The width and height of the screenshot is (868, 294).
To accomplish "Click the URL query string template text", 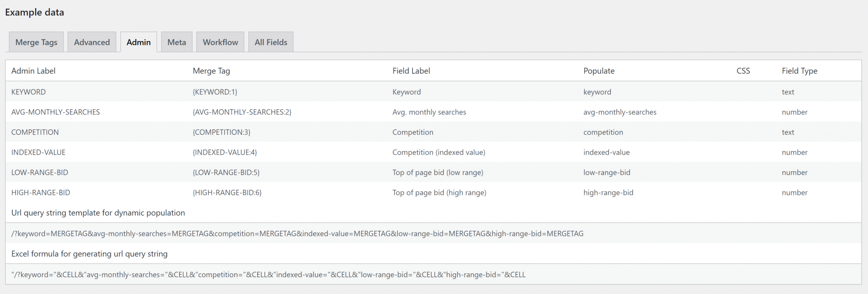I will (x=297, y=234).
